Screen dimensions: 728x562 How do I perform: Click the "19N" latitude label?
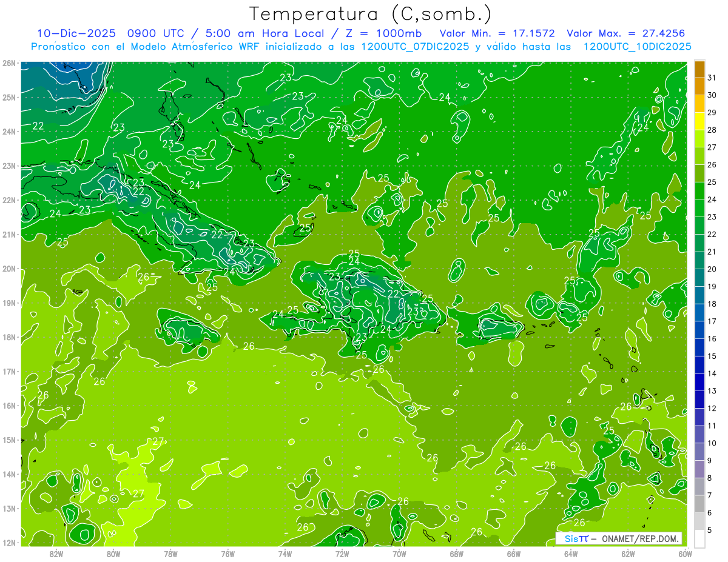tap(8, 303)
